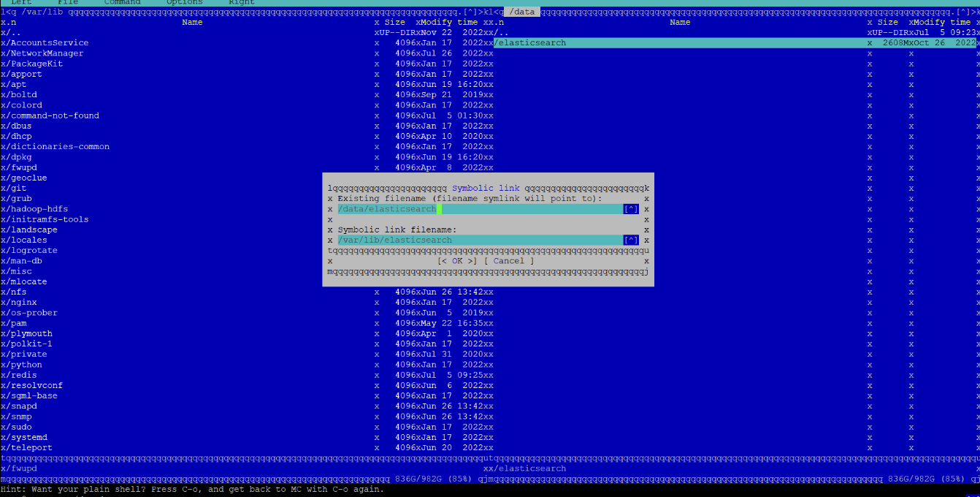
Task: Select the /polkit-1 directory
Action: tap(244, 344)
